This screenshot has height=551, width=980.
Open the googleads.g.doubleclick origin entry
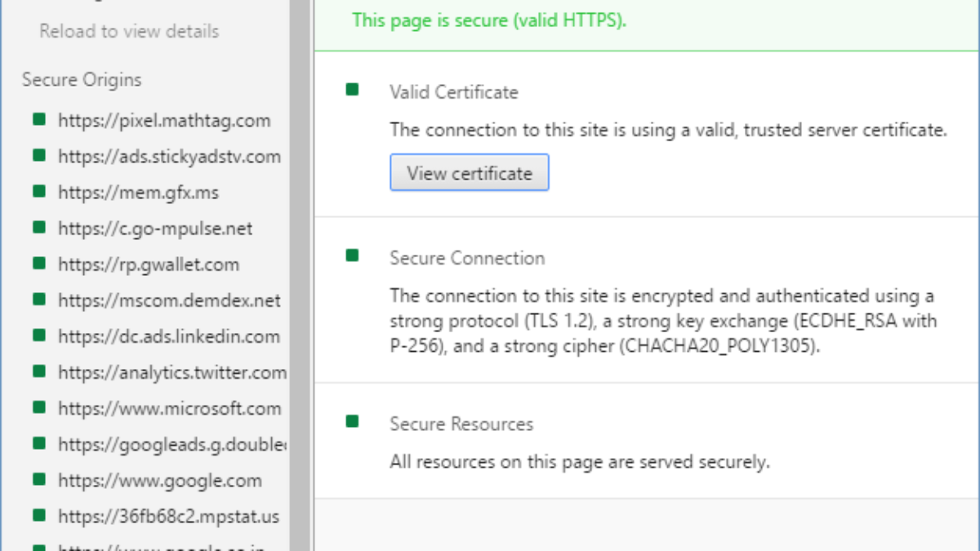pyautogui.click(x=171, y=444)
